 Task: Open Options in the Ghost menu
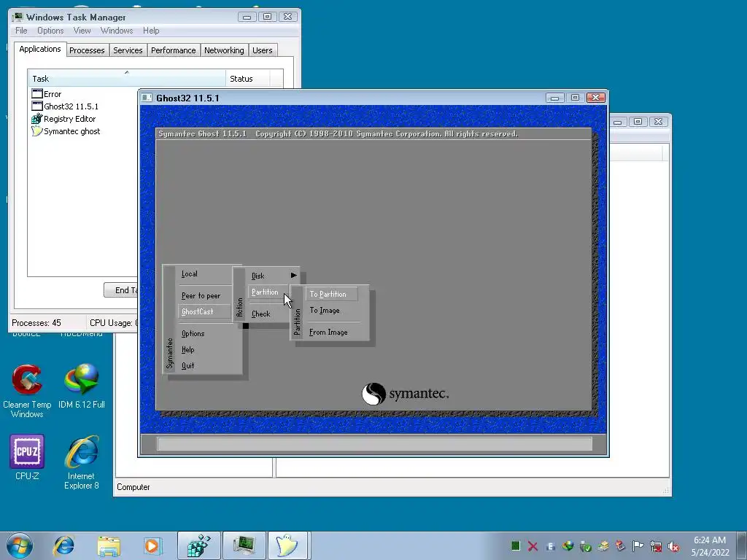193,333
